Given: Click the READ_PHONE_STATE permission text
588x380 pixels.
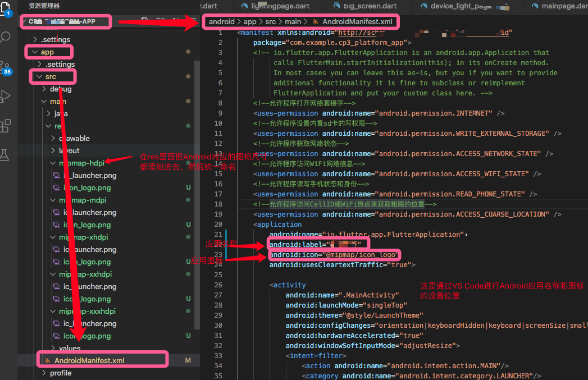Looking at the screenshot, I should tap(450, 194).
